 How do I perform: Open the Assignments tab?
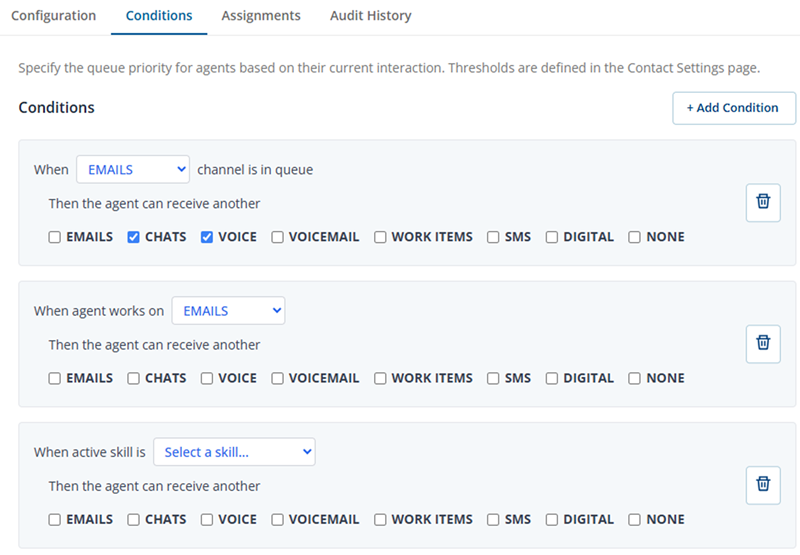click(x=261, y=16)
